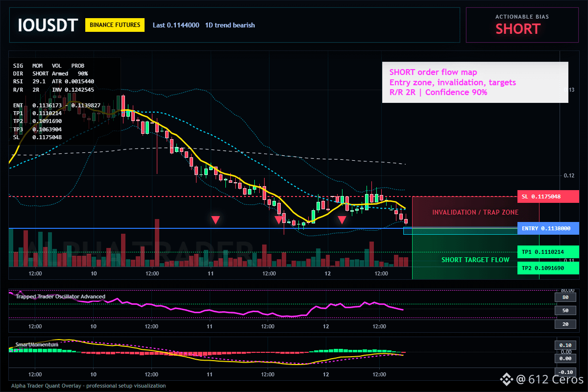Click the ATR 0.0015440 value in stats panel

coord(73,81)
